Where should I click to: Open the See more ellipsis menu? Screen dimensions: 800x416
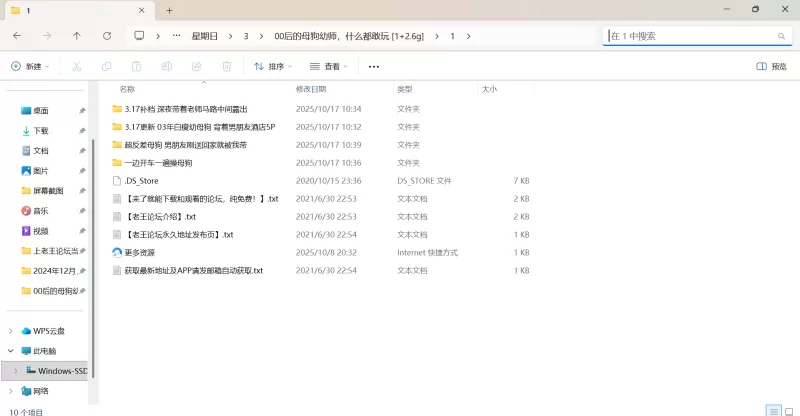(374, 67)
